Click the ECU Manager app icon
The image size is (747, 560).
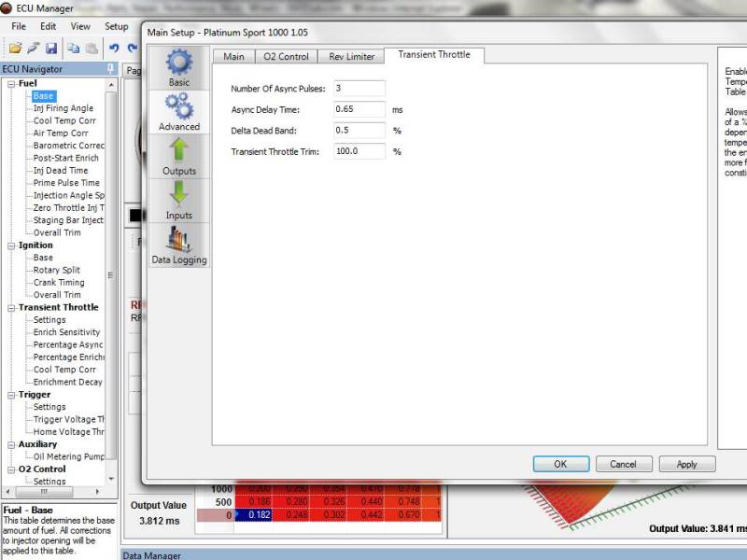(7, 8)
